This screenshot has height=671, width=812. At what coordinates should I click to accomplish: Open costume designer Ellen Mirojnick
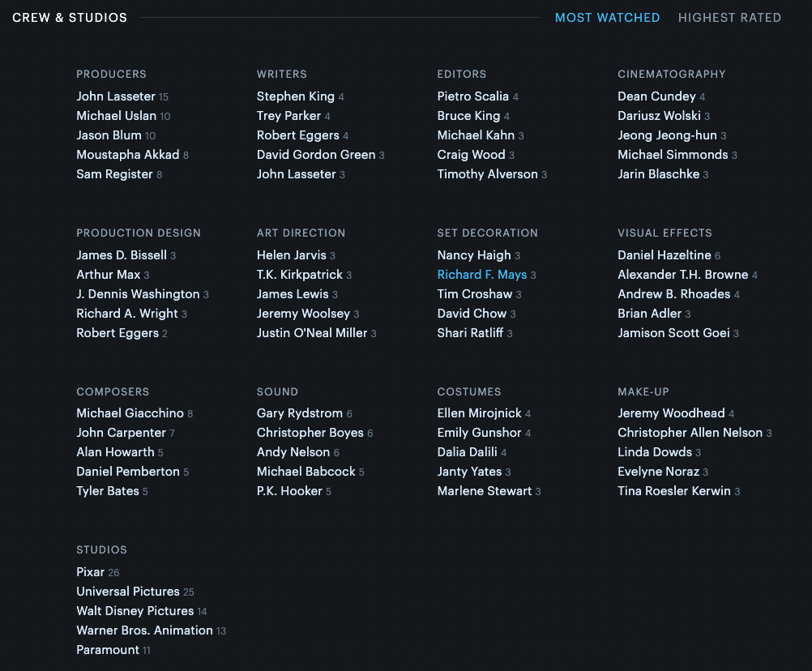[479, 413]
